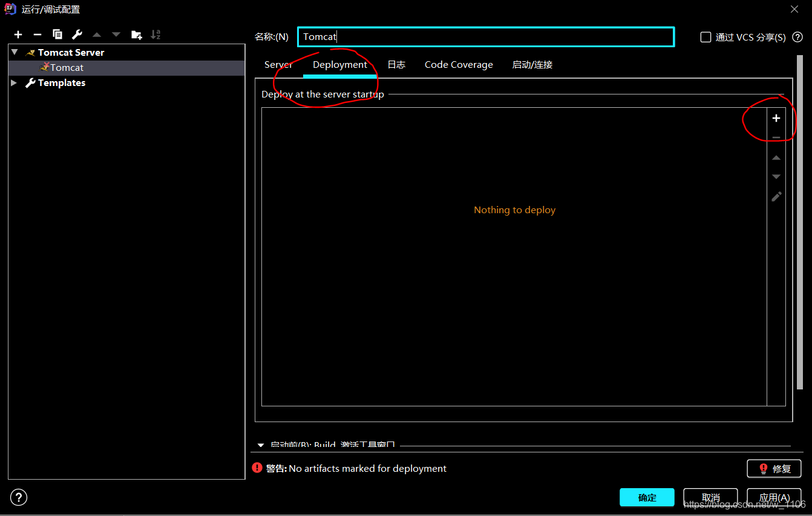Open the 日志 logs tab
Screen dimensions: 812x516
396,64
